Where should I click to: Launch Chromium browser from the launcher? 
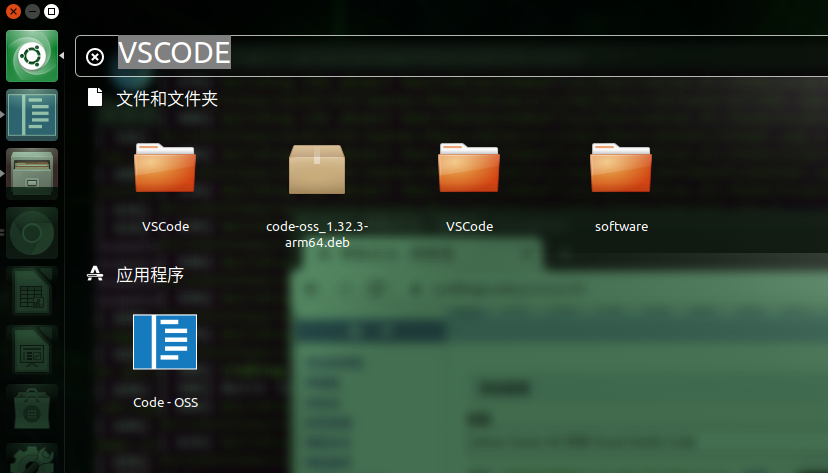(x=32, y=233)
